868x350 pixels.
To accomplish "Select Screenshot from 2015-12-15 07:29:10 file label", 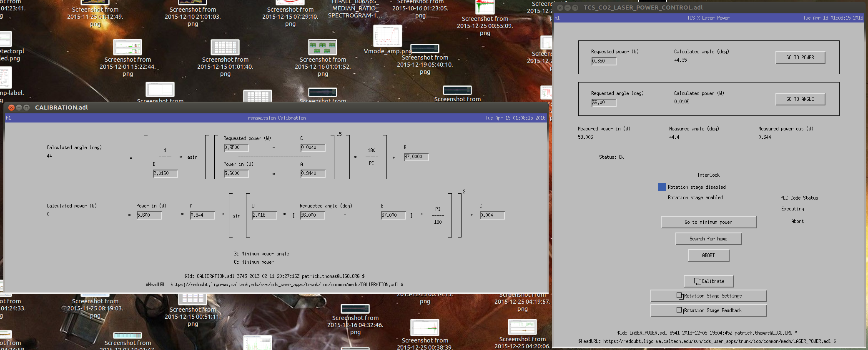I will click(x=290, y=17).
